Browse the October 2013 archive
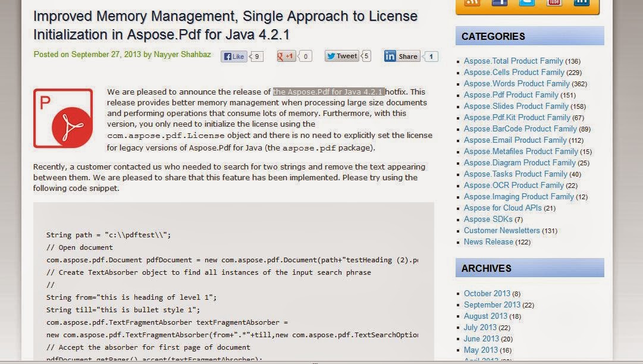Screen dimensions: 643x364 point(485,293)
